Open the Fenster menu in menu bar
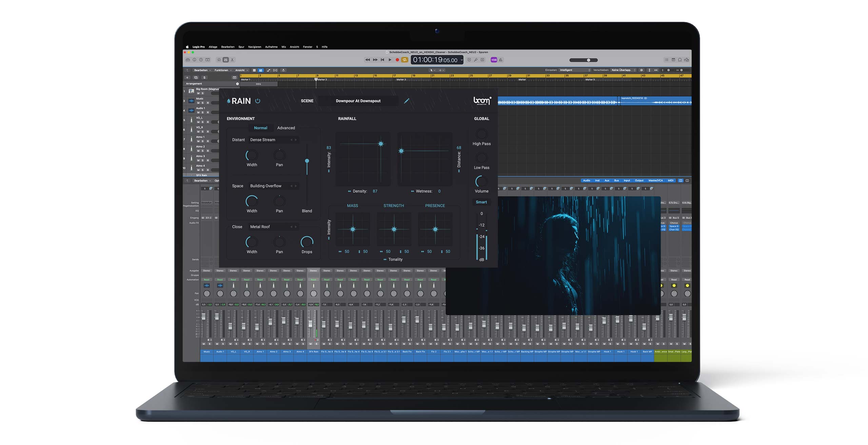Screen dimensions: 868x445 click(x=308, y=47)
